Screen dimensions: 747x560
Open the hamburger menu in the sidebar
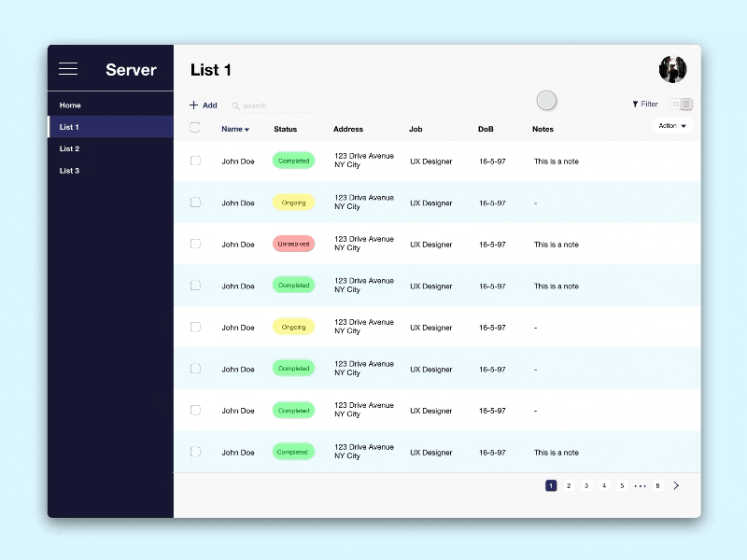click(x=68, y=67)
